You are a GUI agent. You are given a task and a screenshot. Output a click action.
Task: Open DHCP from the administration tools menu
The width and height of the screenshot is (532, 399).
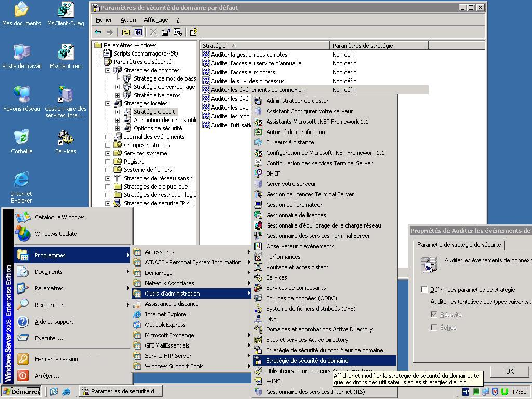(325, 174)
